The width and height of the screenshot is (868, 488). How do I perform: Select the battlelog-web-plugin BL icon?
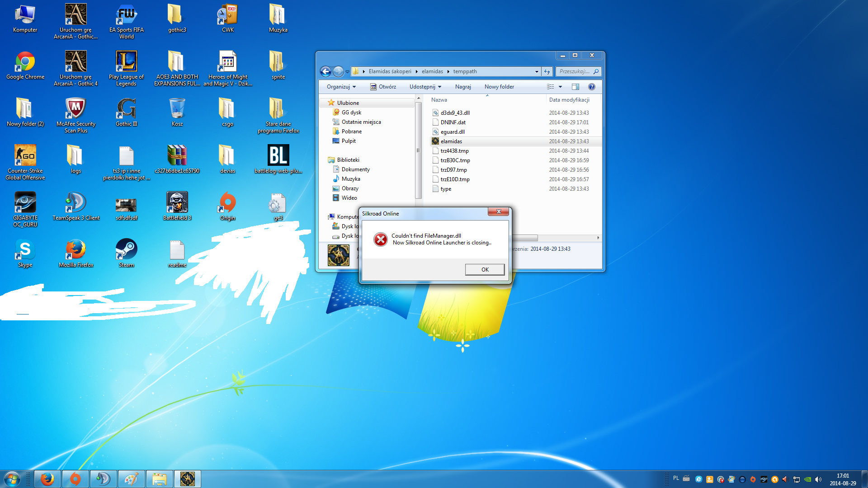[278, 160]
